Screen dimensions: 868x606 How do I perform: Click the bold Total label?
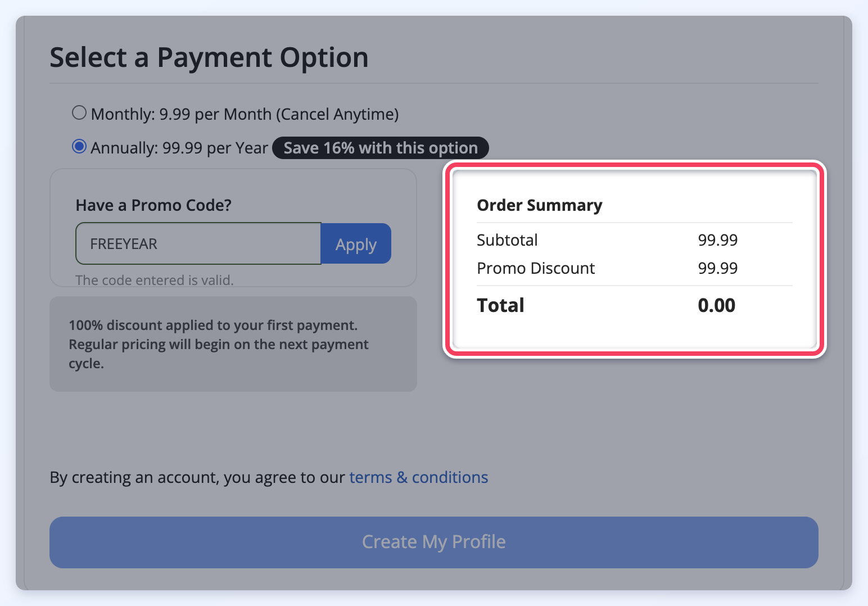click(x=500, y=305)
